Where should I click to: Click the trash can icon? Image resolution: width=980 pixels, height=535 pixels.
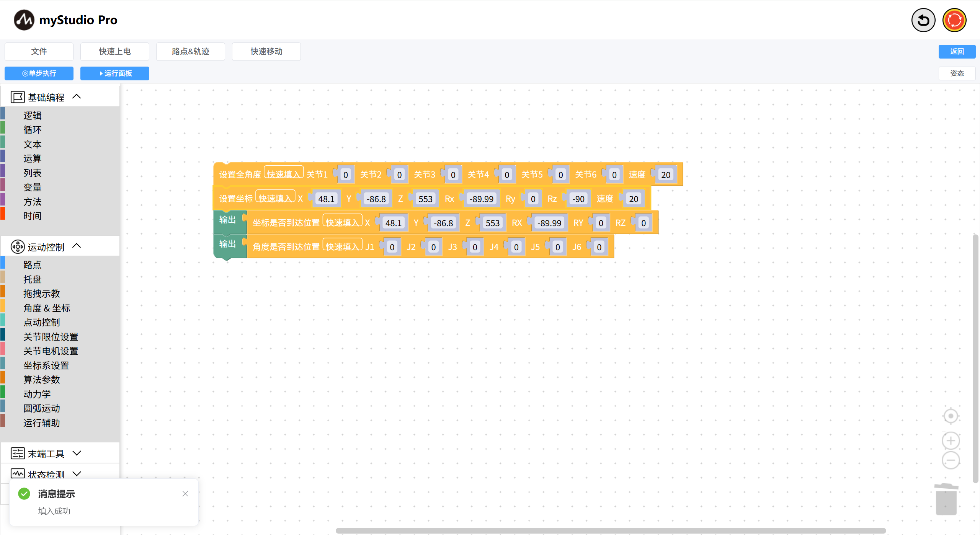(946, 500)
